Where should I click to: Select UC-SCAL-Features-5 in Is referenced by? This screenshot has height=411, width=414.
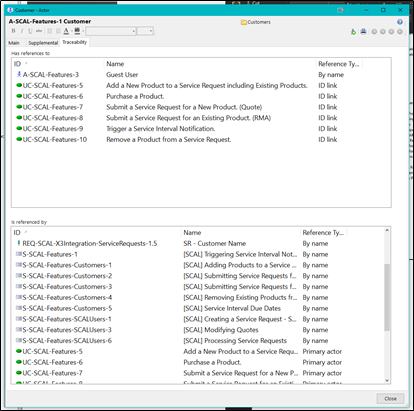pos(198,351)
